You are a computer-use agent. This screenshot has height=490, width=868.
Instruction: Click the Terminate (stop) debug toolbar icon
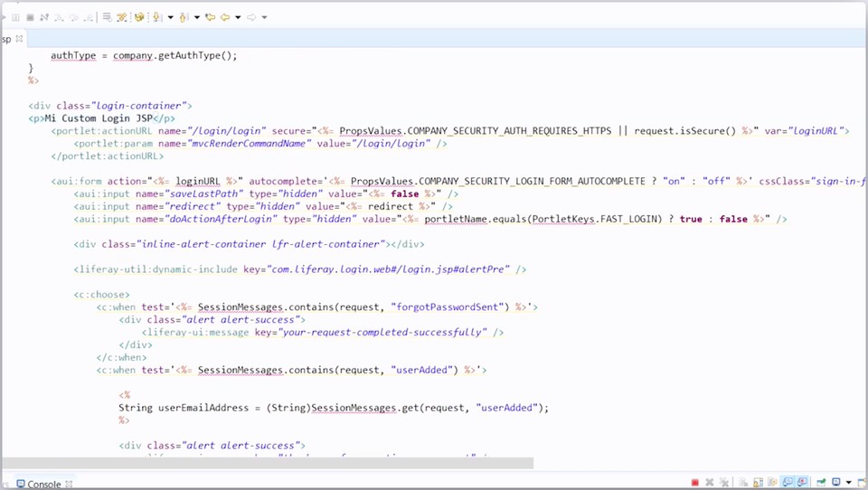[31, 17]
